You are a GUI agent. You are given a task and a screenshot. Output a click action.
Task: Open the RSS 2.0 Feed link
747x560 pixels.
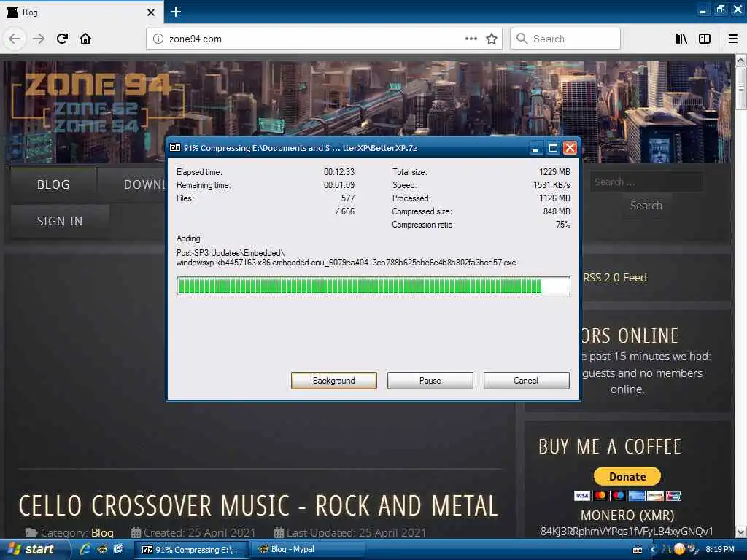click(x=614, y=278)
